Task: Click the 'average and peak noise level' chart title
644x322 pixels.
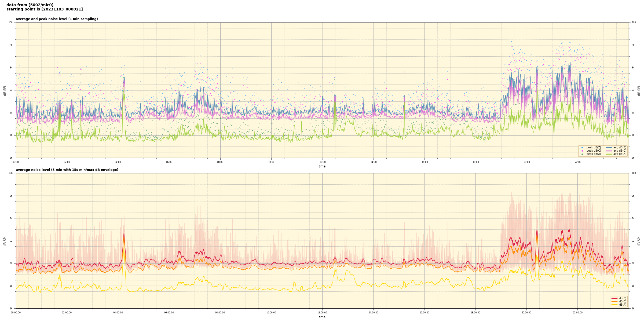Action: (x=57, y=19)
